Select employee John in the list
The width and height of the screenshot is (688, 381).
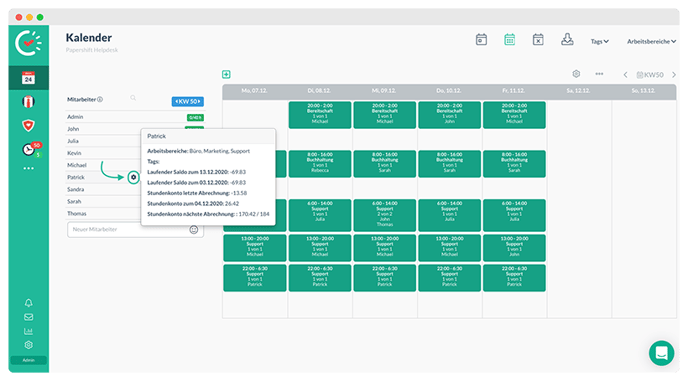coord(73,129)
